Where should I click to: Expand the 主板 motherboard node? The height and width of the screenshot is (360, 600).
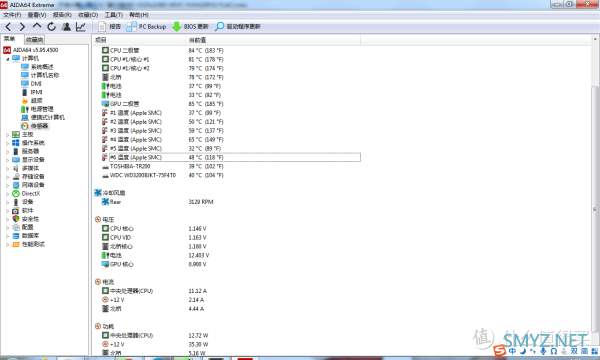click(7, 135)
